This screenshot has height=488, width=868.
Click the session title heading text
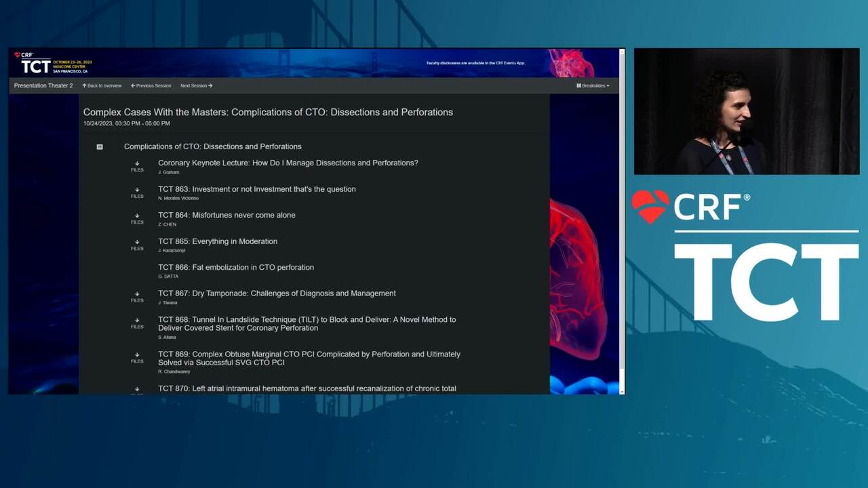coord(268,113)
